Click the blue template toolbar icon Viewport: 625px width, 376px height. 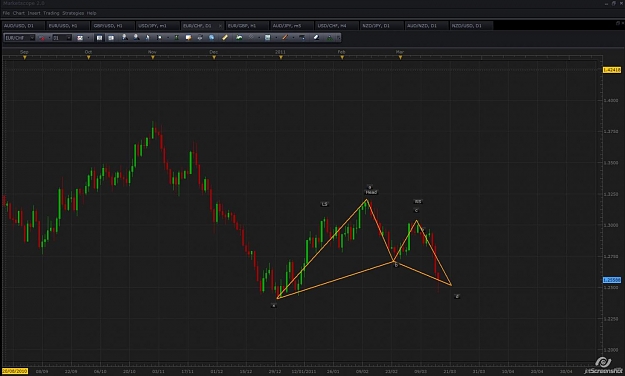[x=268, y=38]
